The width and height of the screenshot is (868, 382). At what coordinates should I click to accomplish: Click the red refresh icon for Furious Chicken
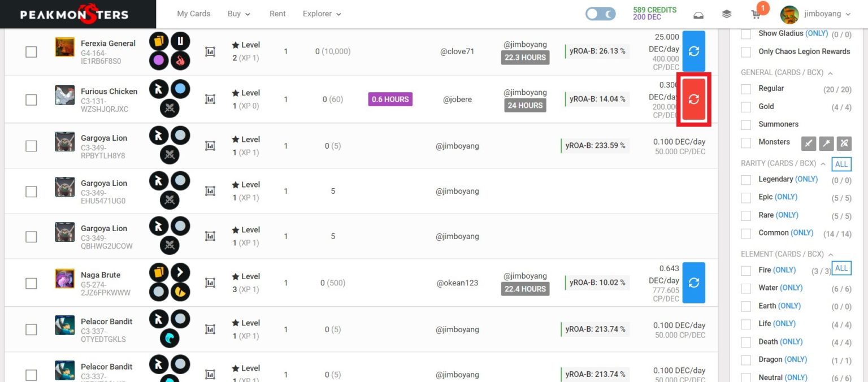pyautogui.click(x=693, y=99)
